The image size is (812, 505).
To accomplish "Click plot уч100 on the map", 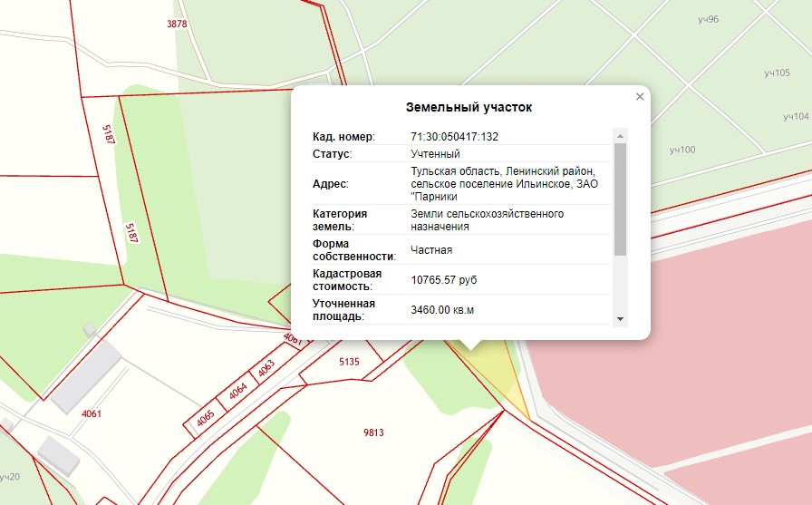I will (x=682, y=150).
